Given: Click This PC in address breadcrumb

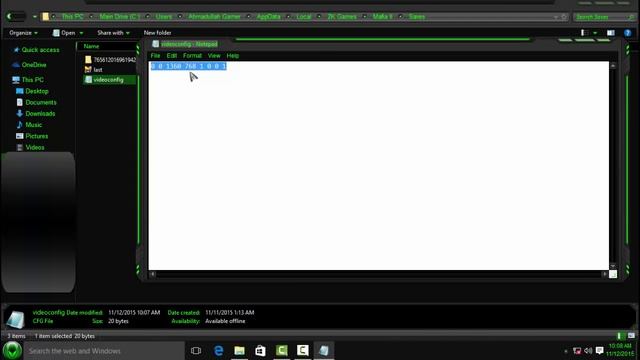Looking at the screenshot, I should (x=72, y=17).
